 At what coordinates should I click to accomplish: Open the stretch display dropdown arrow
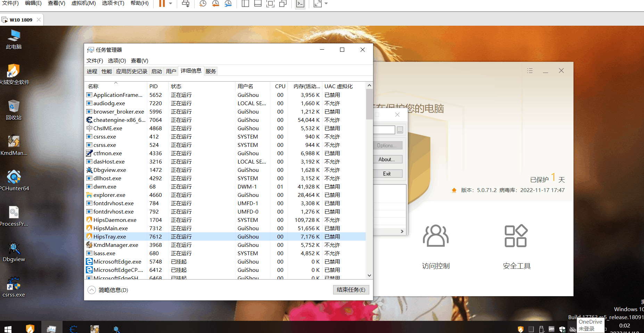326,3
